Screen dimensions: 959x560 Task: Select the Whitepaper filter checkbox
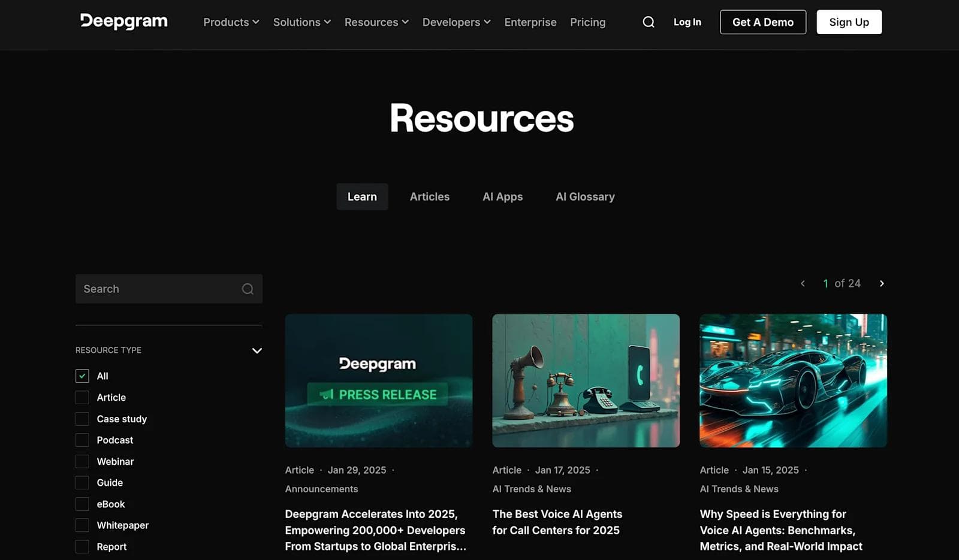pos(82,525)
